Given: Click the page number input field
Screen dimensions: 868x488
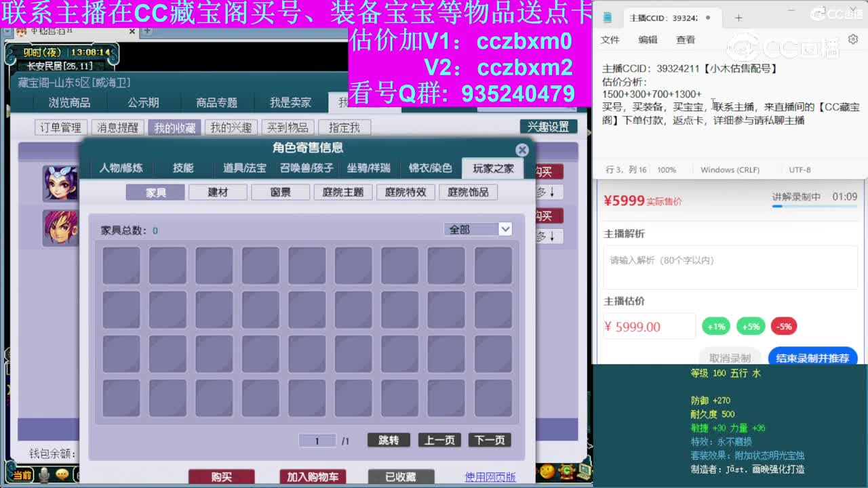Looking at the screenshot, I should [x=317, y=441].
